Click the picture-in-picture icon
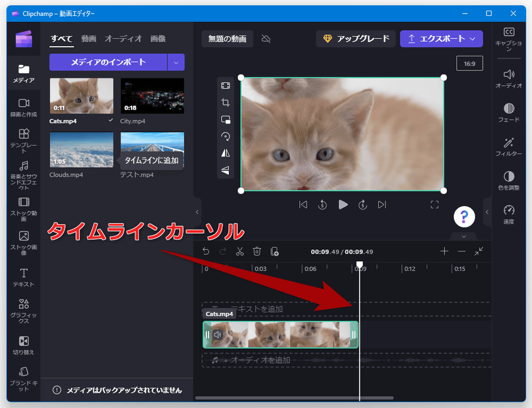Viewport: 532px width, 408px height. [x=225, y=119]
